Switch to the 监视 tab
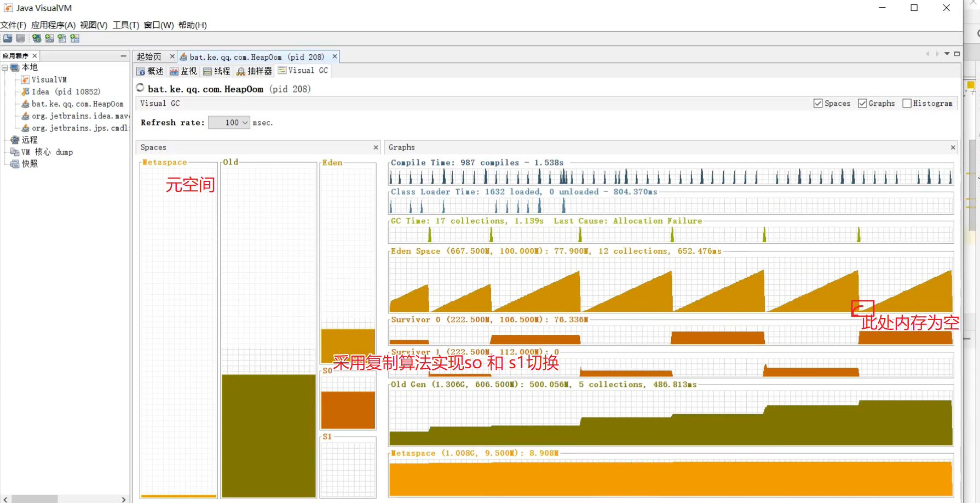The image size is (980, 503). 183,71
